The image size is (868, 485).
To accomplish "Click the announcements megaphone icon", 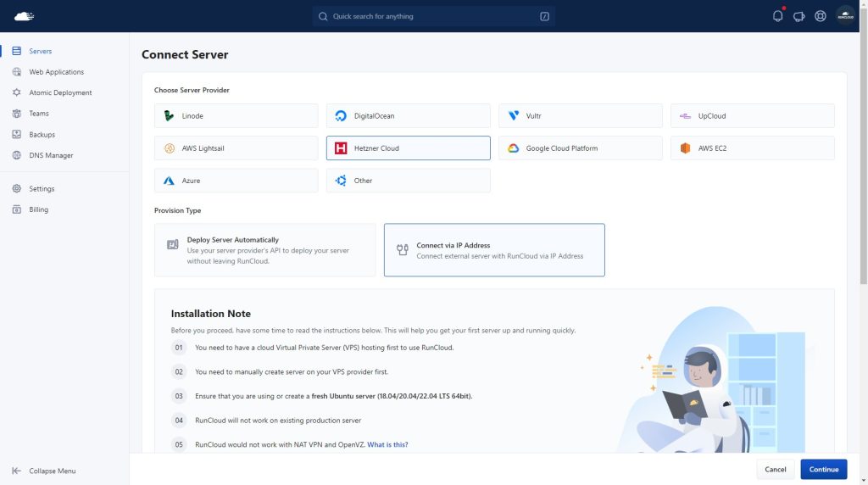I will point(798,16).
